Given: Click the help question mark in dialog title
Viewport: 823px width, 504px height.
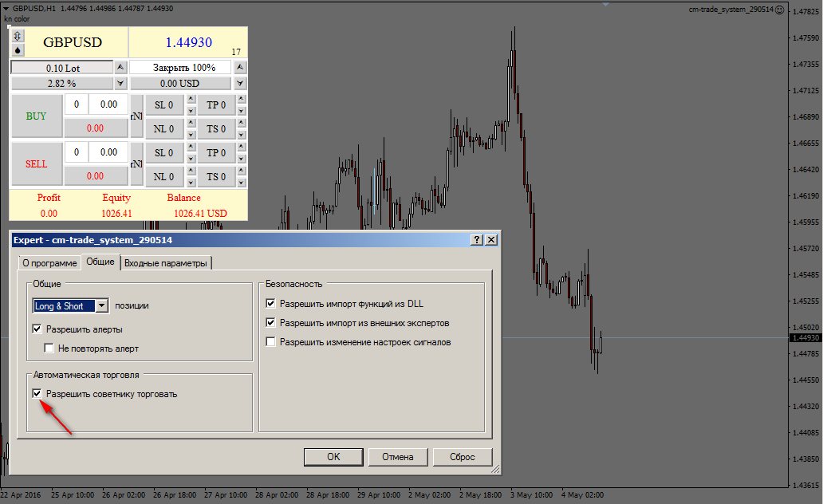Looking at the screenshot, I should [x=477, y=239].
